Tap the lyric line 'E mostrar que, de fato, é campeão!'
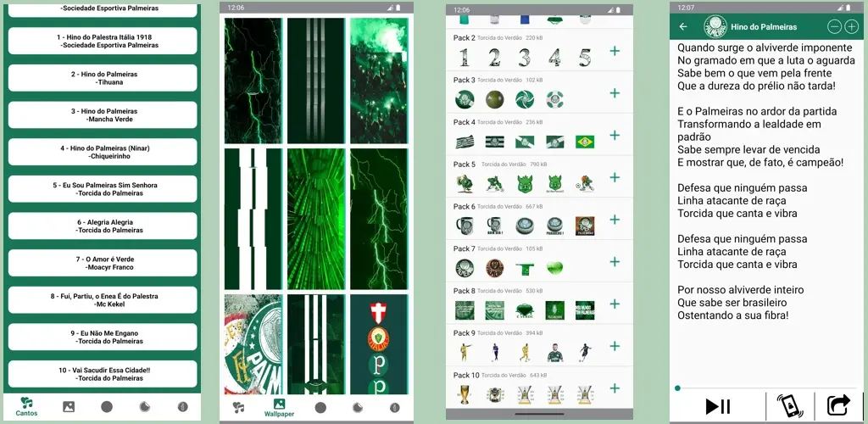 tap(760, 162)
